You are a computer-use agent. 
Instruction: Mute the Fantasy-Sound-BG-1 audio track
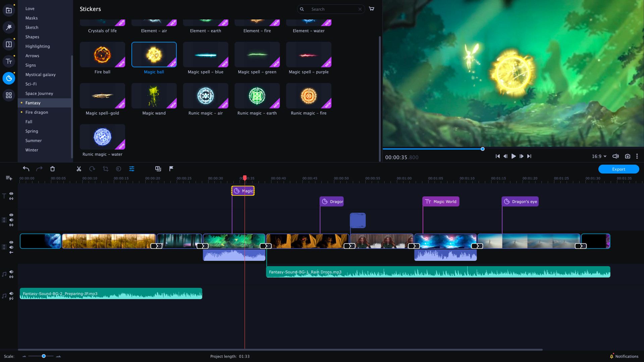11,271
